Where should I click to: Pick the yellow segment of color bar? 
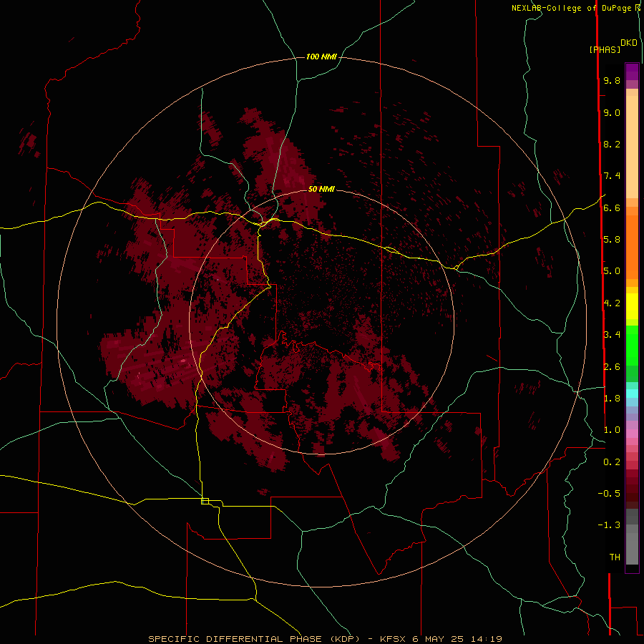click(632, 306)
